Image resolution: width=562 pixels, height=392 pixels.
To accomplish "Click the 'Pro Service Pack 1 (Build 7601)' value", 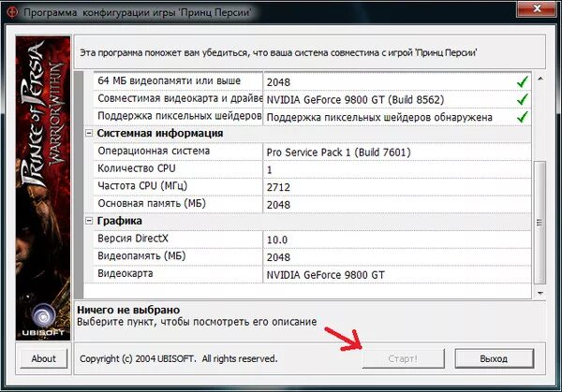I will pyautogui.click(x=338, y=152).
